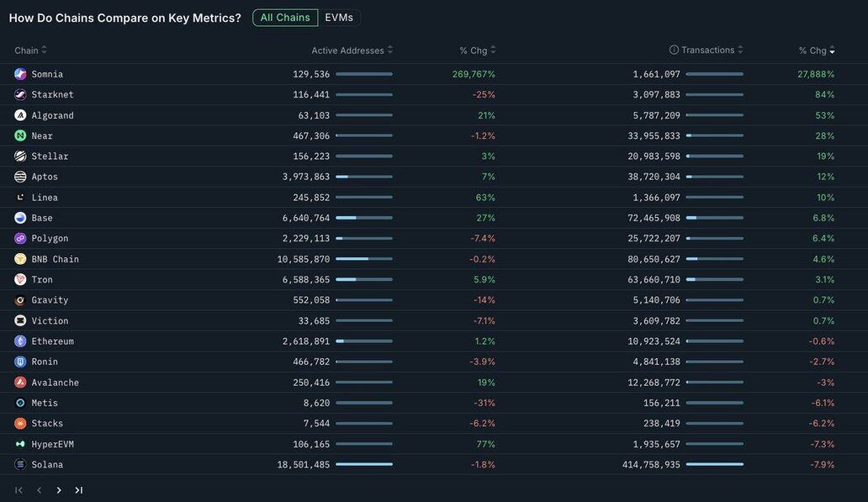Go to the next page arrow
The image size is (868, 502).
[59, 490]
